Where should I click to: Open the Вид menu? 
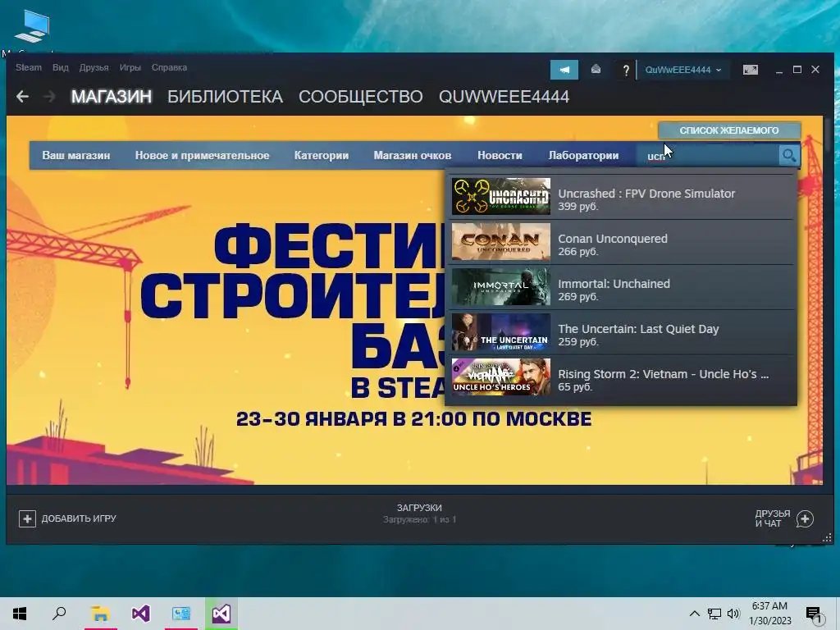(x=61, y=67)
